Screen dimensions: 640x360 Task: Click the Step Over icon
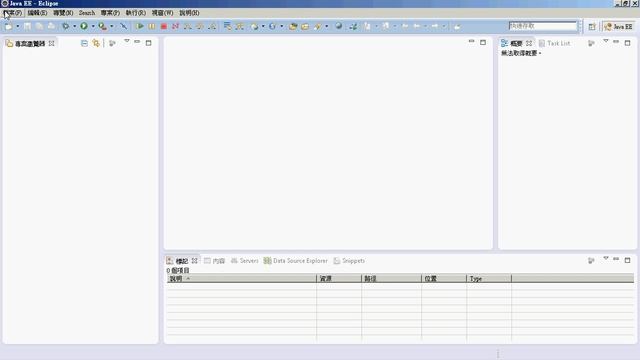pos(200,27)
